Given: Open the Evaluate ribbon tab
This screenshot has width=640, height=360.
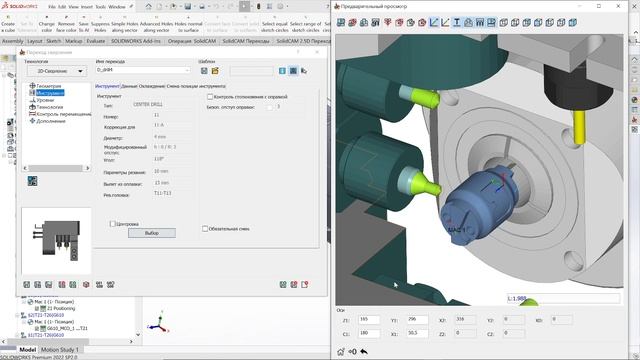Looking at the screenshot, I should pyautogui.click(x=96, y=41).
